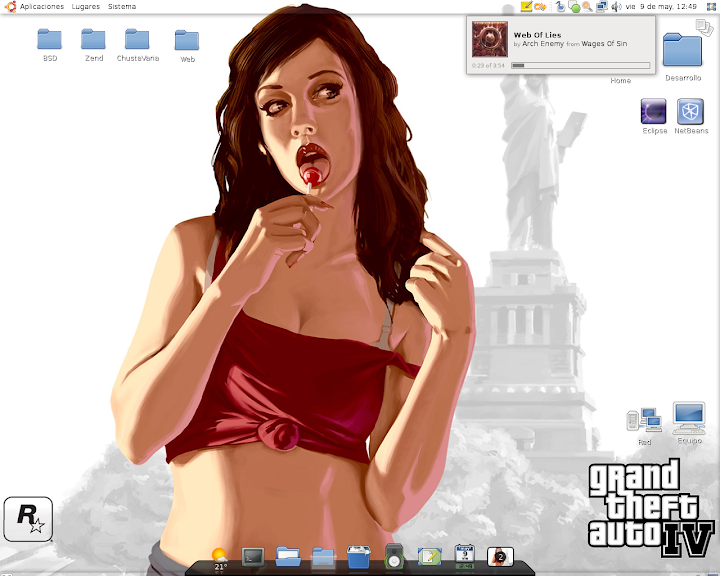Open the note editor dock icon

[x=430, y=557]
